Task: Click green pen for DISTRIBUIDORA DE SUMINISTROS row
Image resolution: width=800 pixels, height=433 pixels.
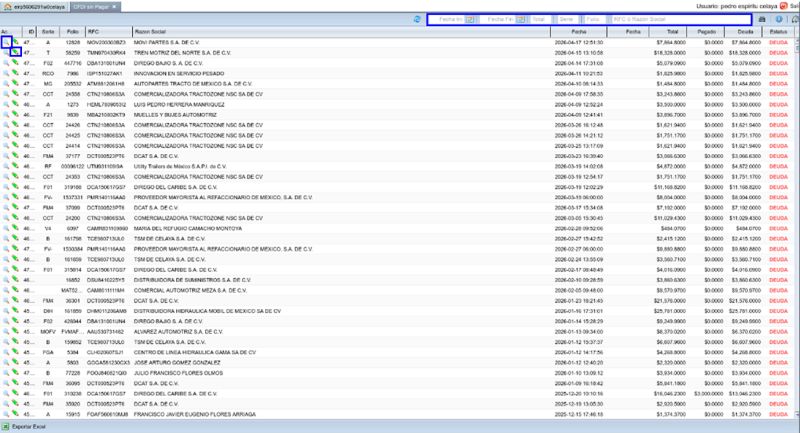Action: 15,280
